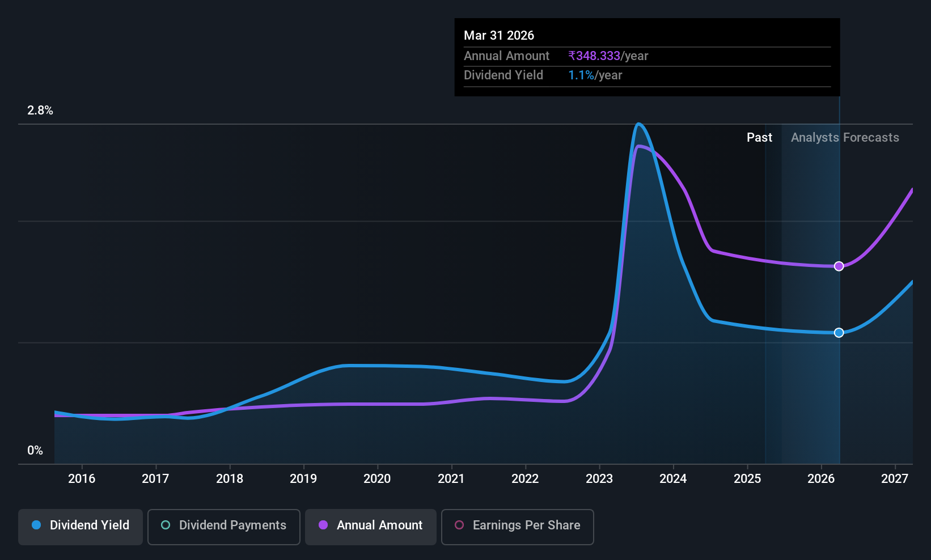Click the 2027 x-axis label
931x560 pixels.
point(895,479)
